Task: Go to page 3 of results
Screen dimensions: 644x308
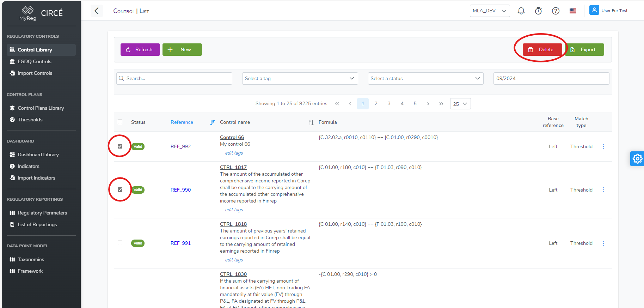Action: 389,104
